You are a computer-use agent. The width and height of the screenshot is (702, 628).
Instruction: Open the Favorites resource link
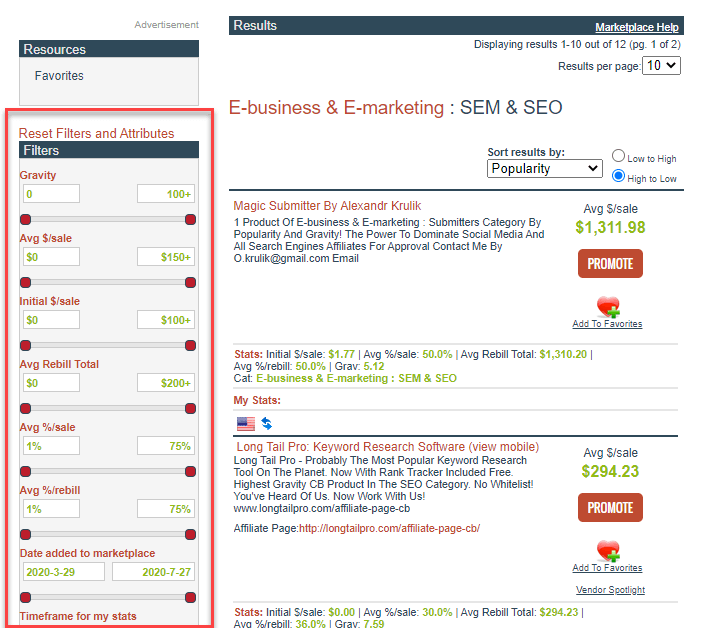click(x=59, y=76)
